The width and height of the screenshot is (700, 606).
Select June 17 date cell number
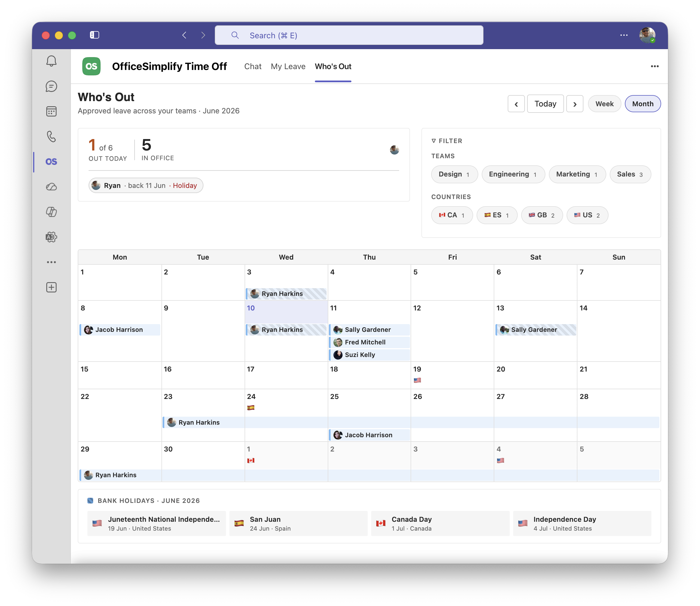click(x=251, y=369)
